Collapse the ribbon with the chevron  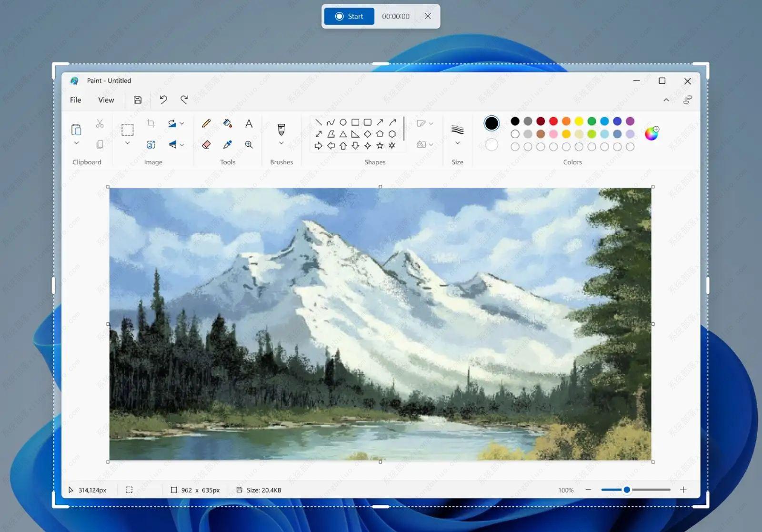(x=667, y=100)
